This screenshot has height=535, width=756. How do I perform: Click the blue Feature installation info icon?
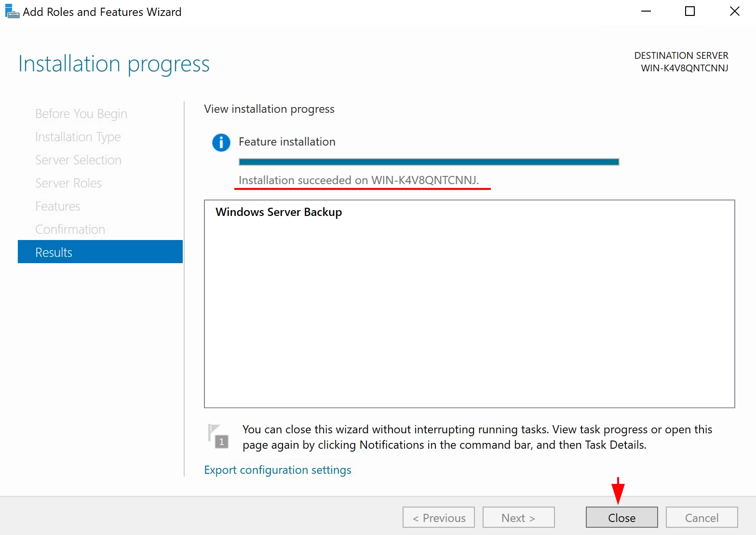pos(221,142)
